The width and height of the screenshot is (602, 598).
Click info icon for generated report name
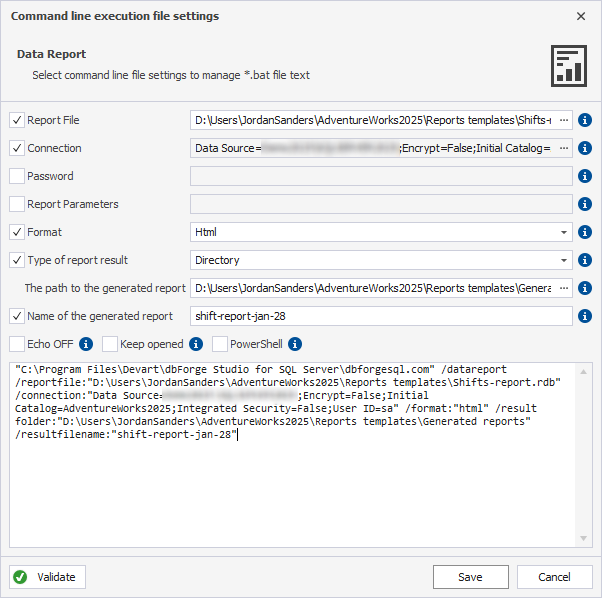tap(585, 316)
